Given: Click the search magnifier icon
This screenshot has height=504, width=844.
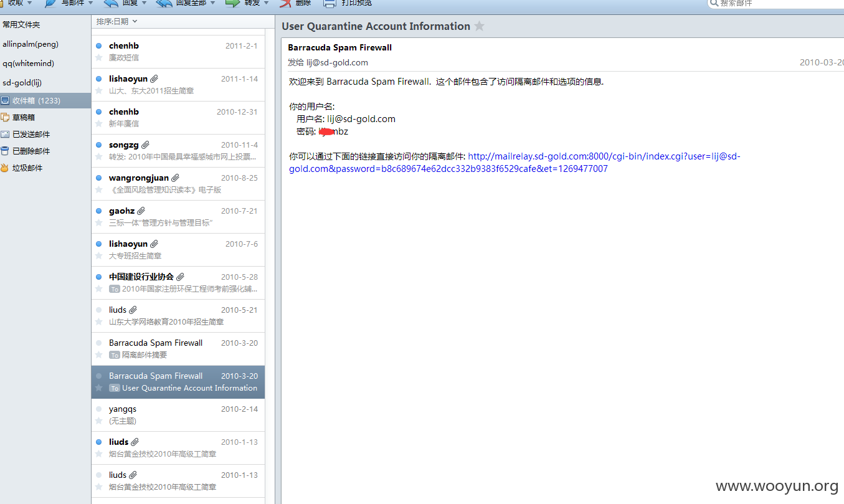Looking at the screenshot, I should (714, 3).
